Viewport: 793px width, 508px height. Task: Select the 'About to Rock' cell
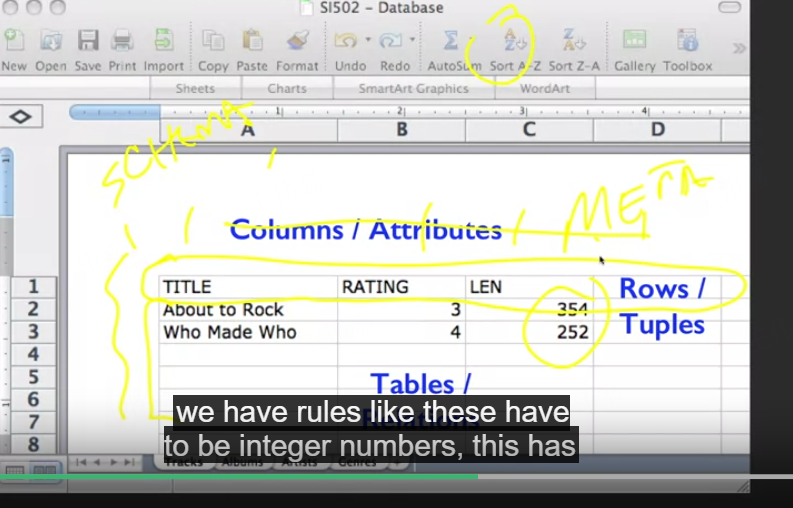pyautogui.click(x=248, y=309)
